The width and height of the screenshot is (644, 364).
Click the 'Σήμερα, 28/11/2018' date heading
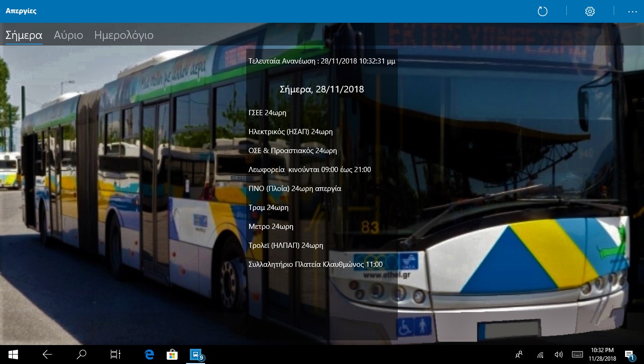click(322, 89)
